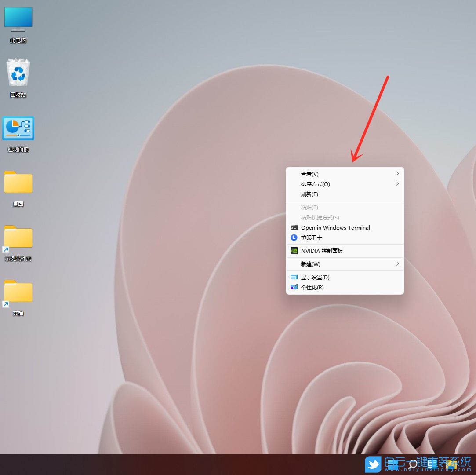
Task: Open 显示设置(D) display settings
Action: (x=315, y=278)
